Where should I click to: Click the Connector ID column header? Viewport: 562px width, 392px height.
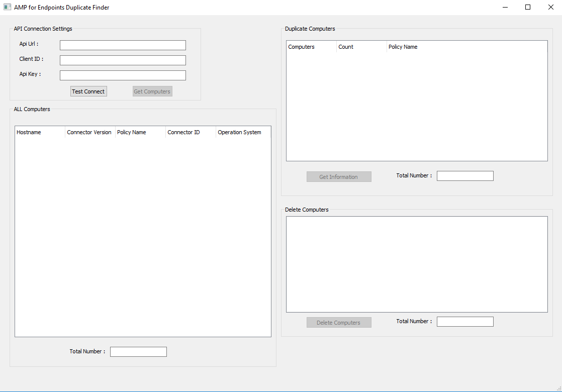tap(191, 132)
